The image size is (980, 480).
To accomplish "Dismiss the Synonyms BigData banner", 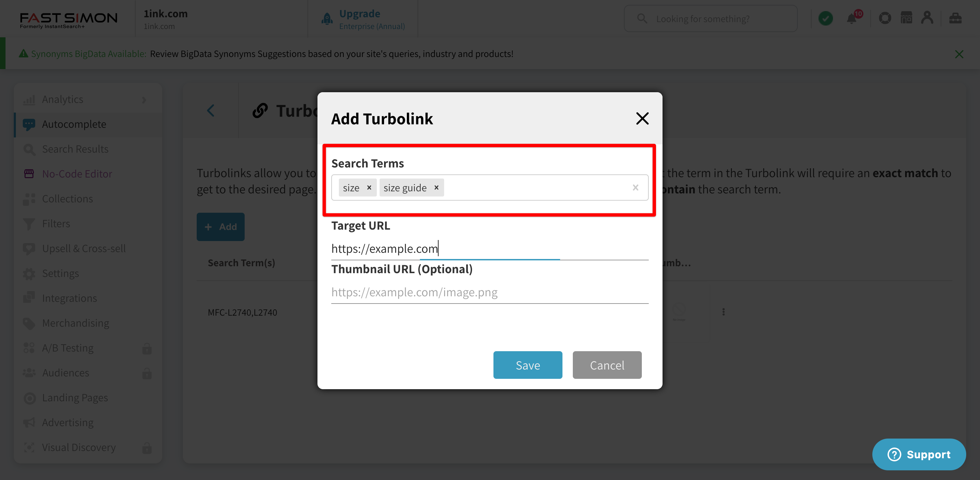I will pos(959,54).
